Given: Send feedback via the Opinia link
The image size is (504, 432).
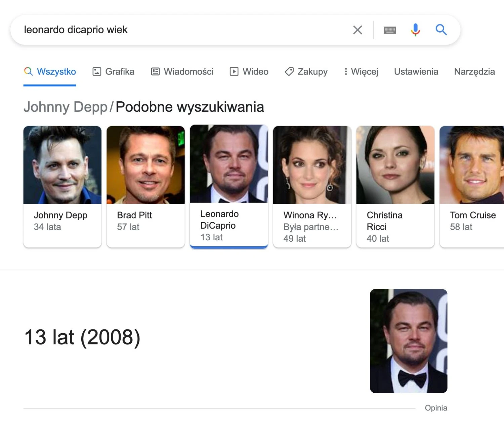Looking at the screenshot, I should click(436, 408).
